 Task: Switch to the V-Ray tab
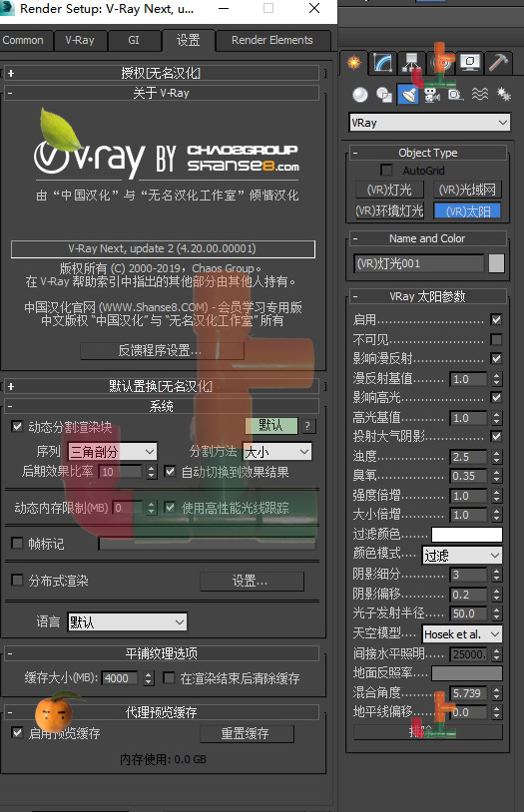[x=80, y=40]
